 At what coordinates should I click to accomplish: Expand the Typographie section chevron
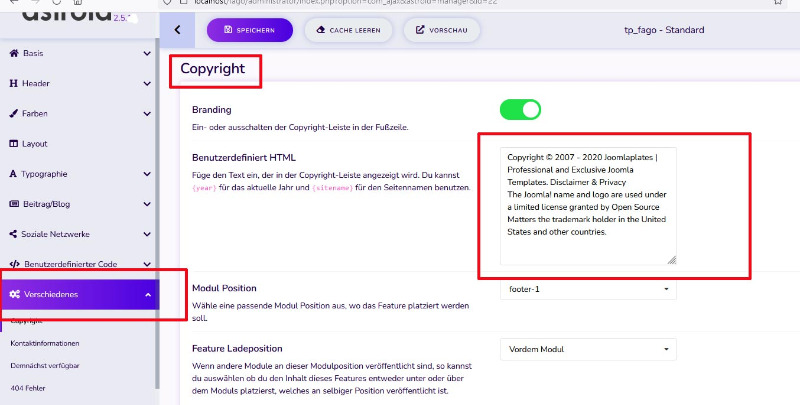click(147, 174)
